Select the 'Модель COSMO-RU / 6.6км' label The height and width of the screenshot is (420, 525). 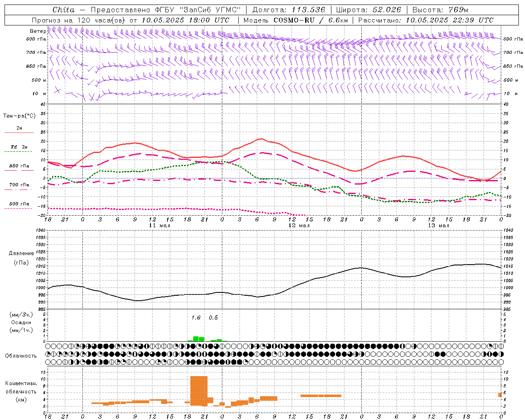point(295,20)
